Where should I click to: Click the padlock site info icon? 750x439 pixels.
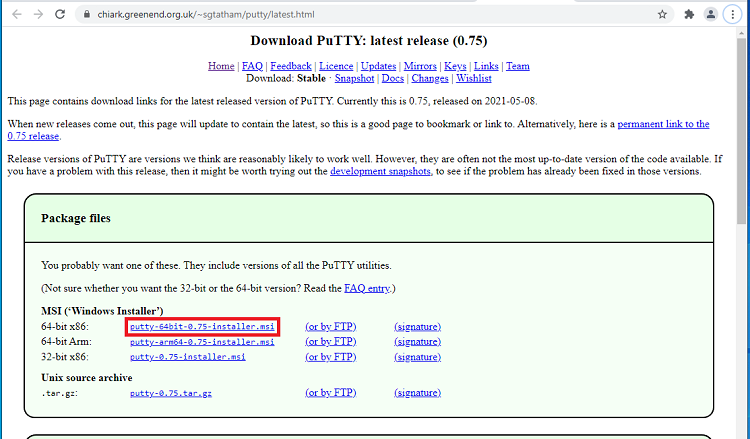(87, 14)
